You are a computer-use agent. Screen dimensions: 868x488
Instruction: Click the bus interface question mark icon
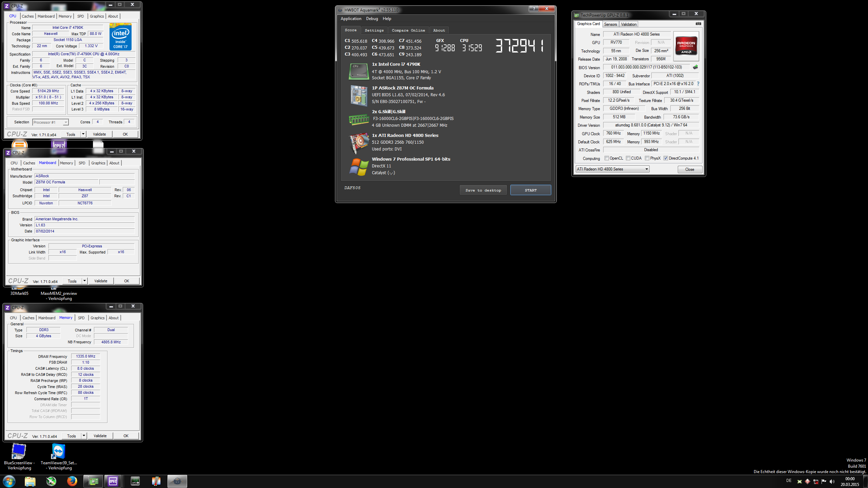(x=698, y=84)
